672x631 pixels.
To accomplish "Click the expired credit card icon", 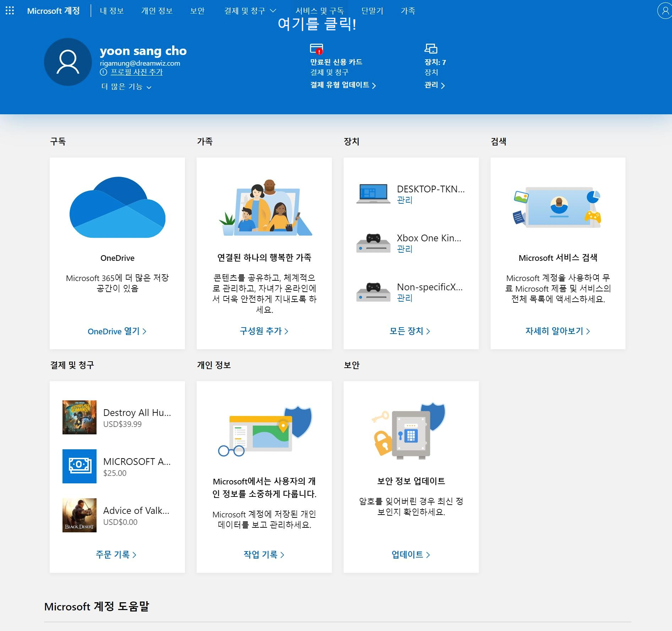I will 316,49.
